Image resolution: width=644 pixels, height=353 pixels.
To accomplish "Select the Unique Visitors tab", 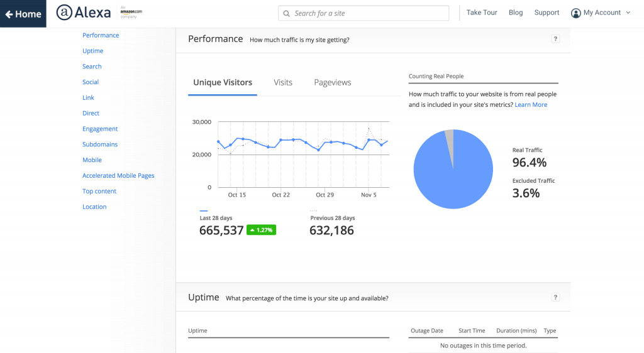I will (x=223, y=82).
